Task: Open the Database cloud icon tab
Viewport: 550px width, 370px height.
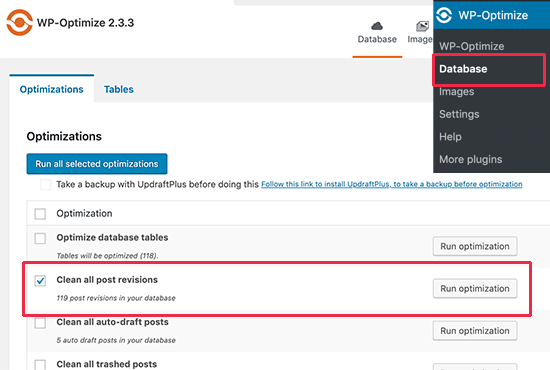Action: coord(377,33)
